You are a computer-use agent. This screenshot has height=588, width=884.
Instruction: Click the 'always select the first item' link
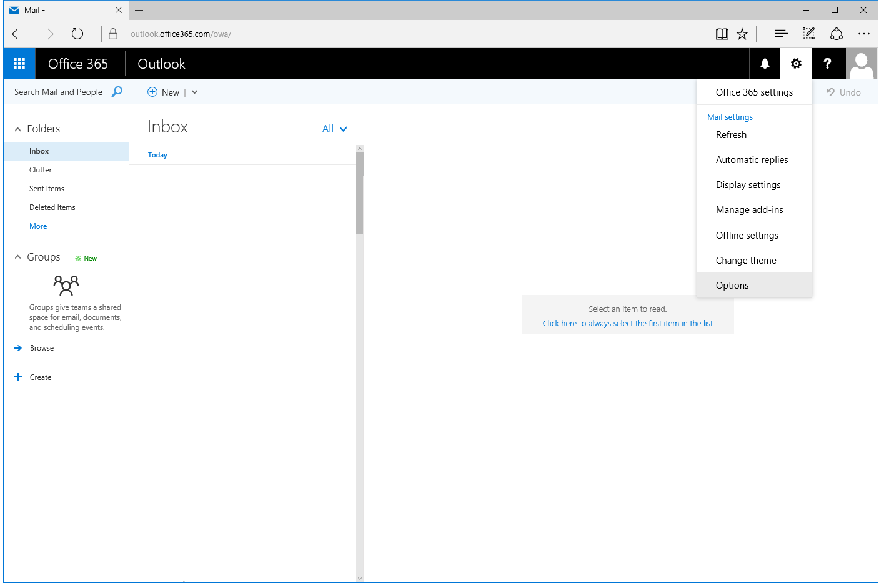click(627, 323)
